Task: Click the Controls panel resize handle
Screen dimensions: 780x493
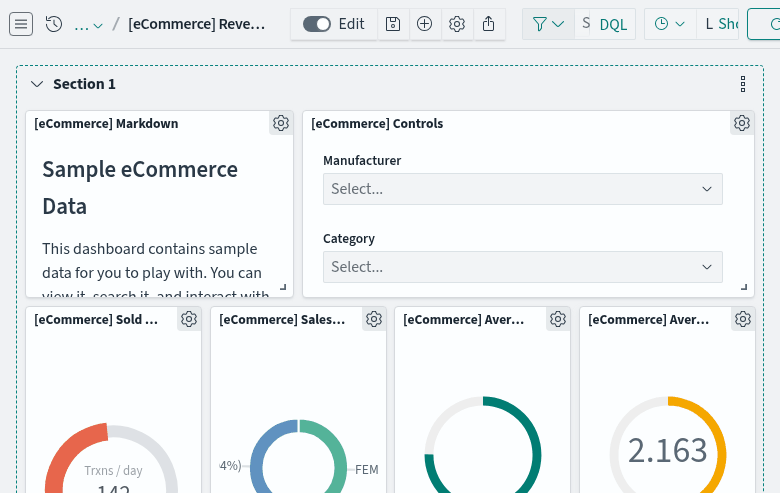Action: point(744,287)
